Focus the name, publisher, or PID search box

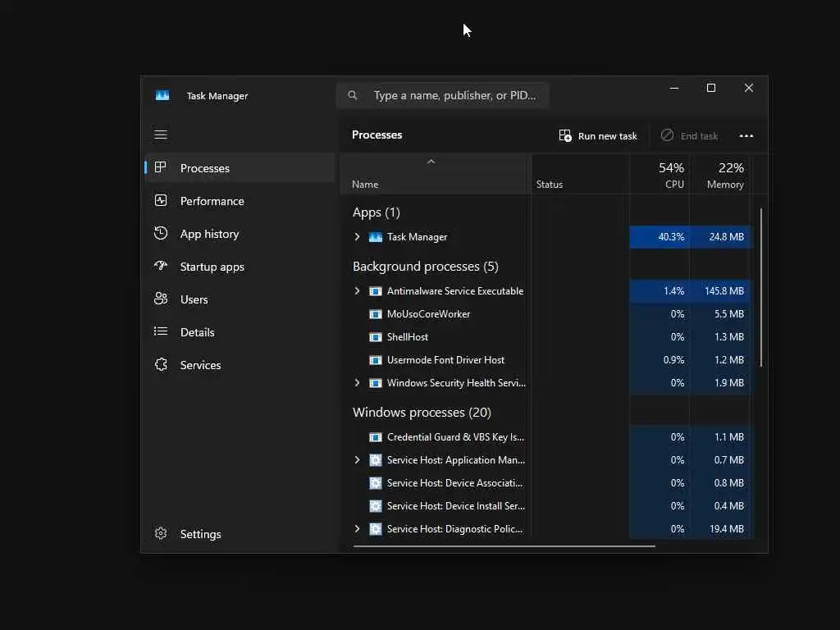click(442, 95)
